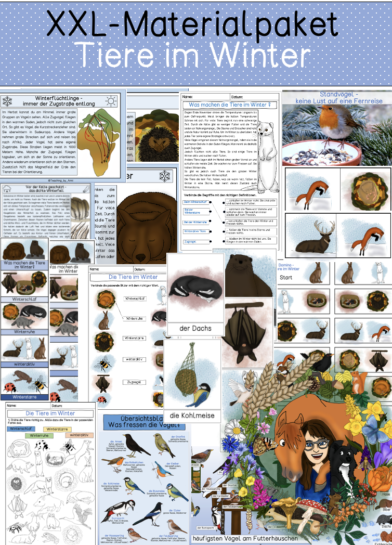The image size is (392, 545).
Task: Click the jumping fox card next to the deer
Action: (364, 236)
